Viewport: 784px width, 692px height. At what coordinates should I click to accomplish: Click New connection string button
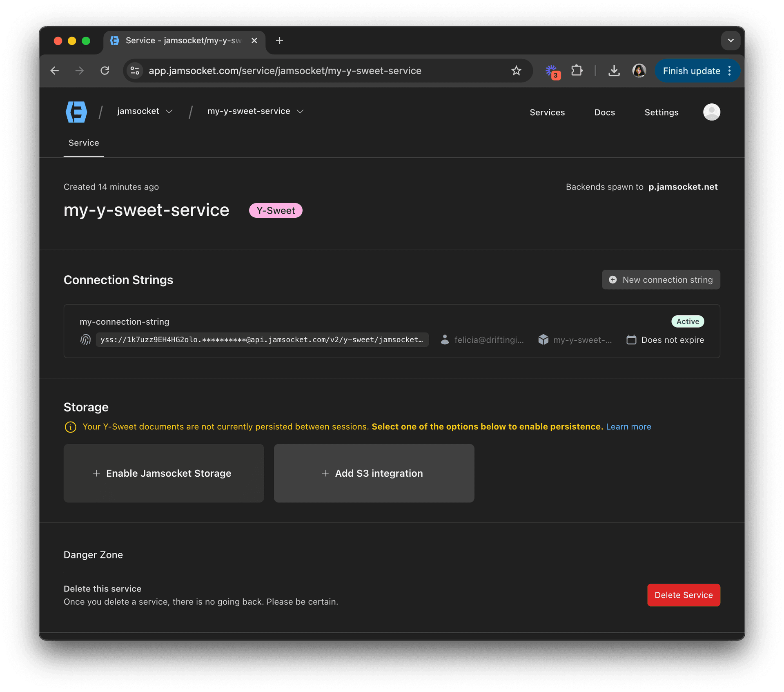(x=661, y=280)
